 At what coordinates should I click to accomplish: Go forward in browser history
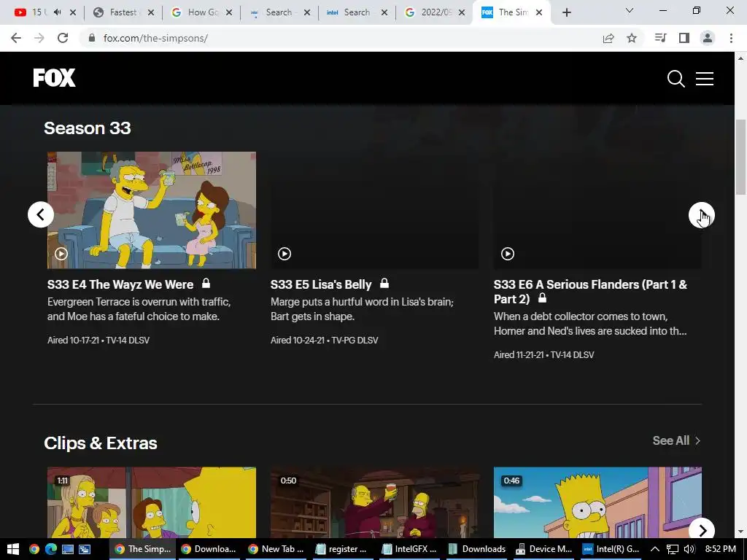pos(39,38)
